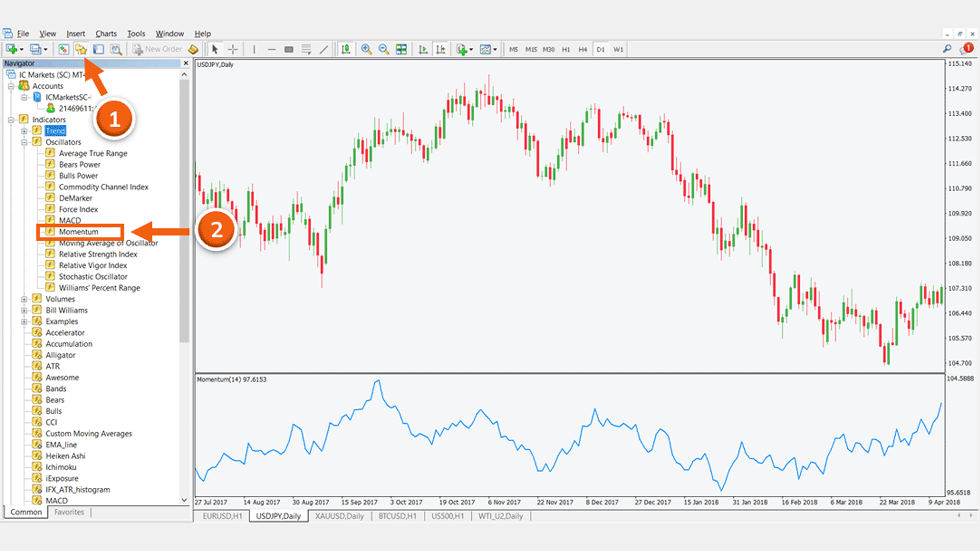
Task: Switch to the Favorites tab in Navigator
Action: pyautogui.click(x=69, y=512)
